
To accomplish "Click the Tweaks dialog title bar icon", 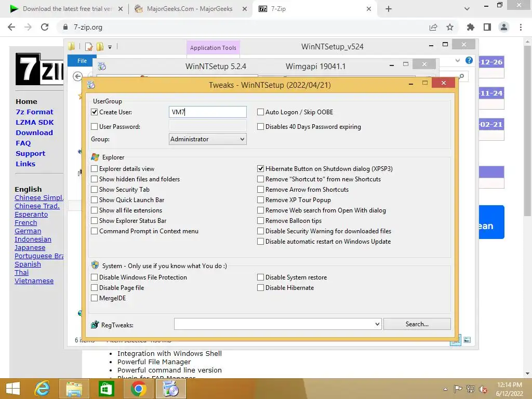I will 91,85.
